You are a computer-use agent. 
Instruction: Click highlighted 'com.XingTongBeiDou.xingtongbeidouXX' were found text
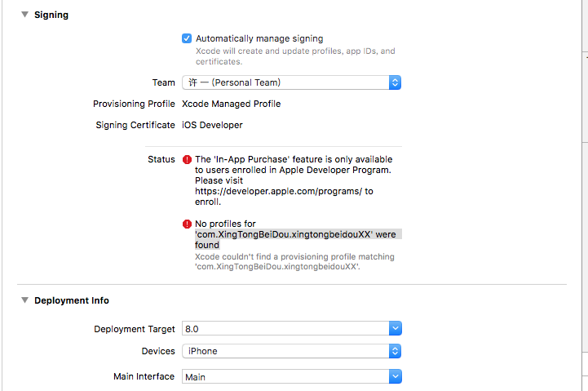coord(298,240)
